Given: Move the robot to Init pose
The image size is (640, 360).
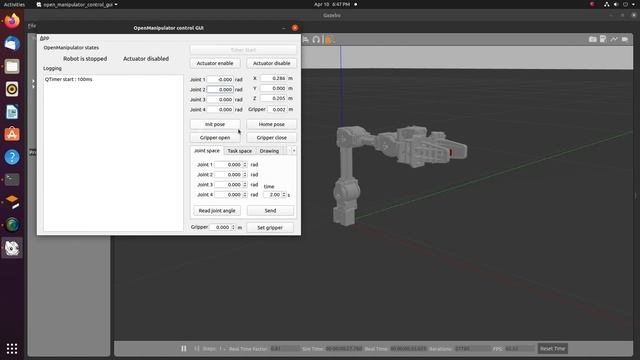Looking at the screenshot, I should click(215, 124).
